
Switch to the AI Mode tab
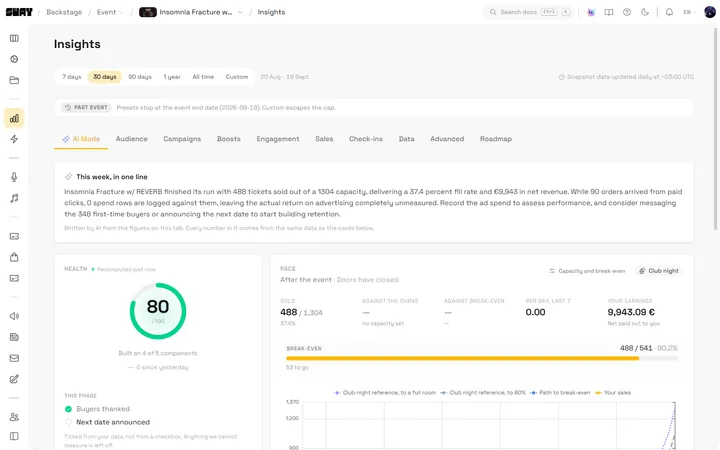click(81, 139)
